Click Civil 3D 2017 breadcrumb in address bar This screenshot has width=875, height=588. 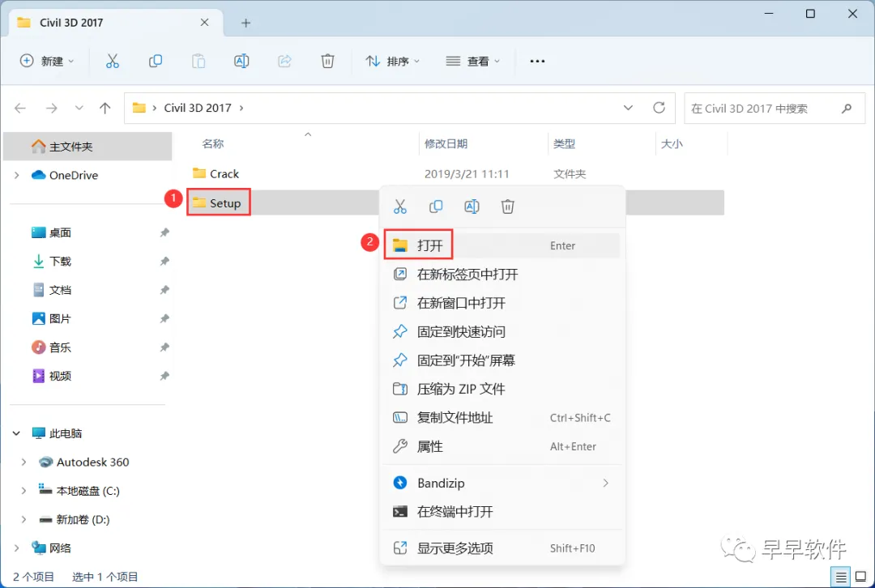click(198, 108)
